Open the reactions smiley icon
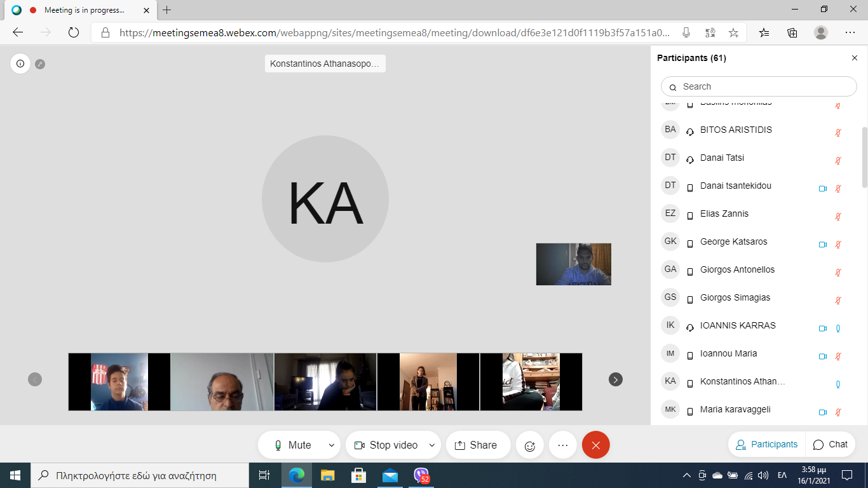Image resolution: width=868 pixels, height=488 pixels. pos(529,445)
